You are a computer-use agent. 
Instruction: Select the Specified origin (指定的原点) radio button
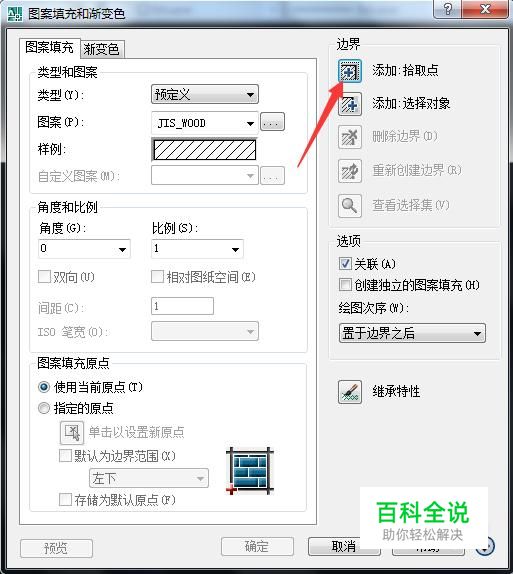44,408
